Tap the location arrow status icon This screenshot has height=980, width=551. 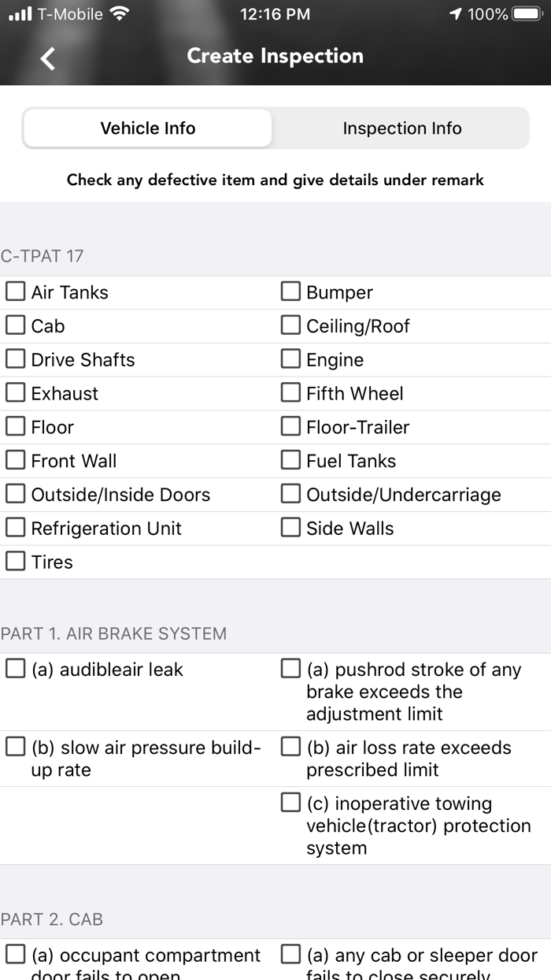click(x=456, y=14)
